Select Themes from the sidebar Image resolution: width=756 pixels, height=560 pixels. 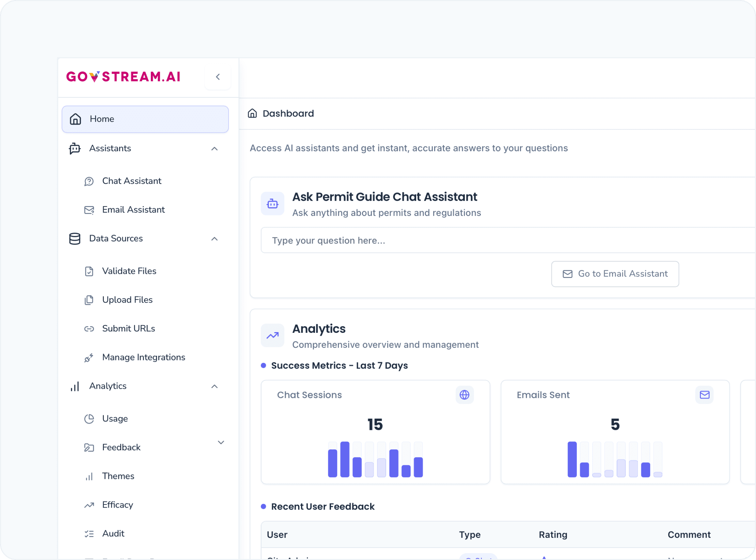pyautogui.click(x=118, y=476)
